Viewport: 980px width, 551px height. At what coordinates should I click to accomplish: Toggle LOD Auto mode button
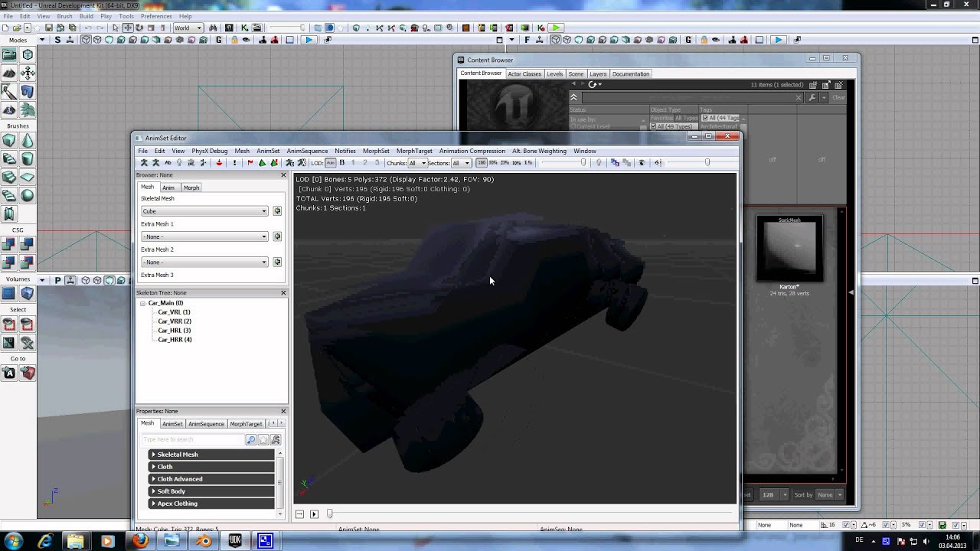[x=331, y=163]
